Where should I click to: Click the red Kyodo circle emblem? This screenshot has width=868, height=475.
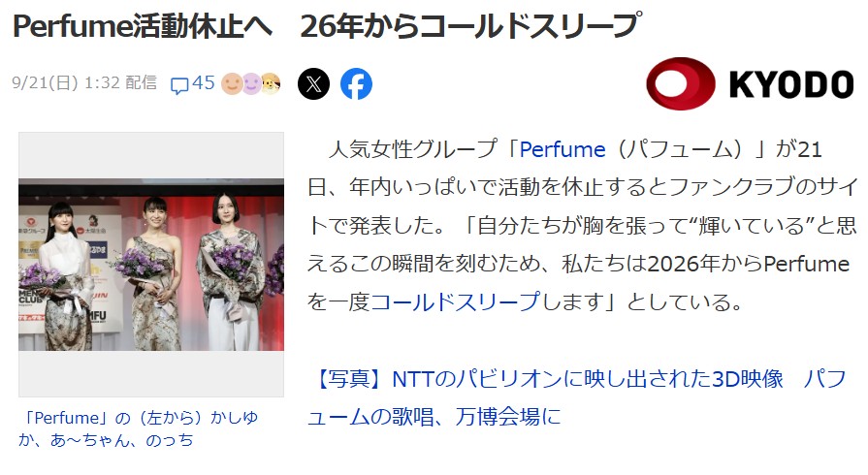tap(681, 83)
